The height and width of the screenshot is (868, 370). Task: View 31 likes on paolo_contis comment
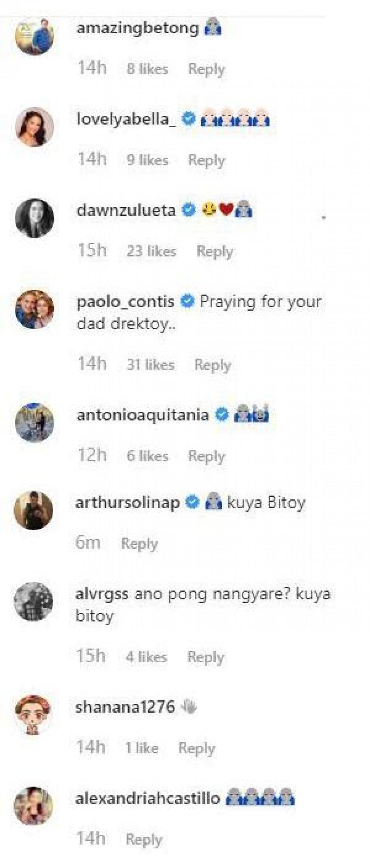(150, 365)
